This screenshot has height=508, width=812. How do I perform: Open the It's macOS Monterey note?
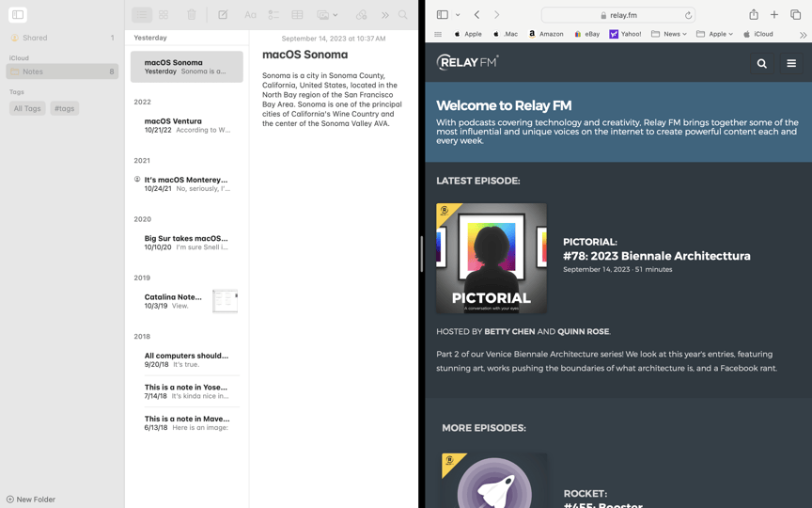(186, 184)
